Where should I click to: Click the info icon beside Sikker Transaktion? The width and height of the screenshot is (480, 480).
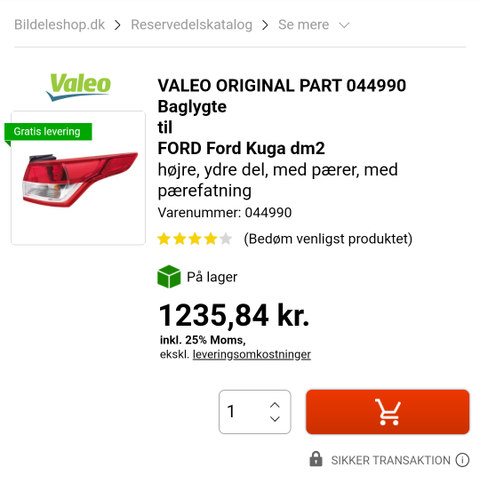462,460
